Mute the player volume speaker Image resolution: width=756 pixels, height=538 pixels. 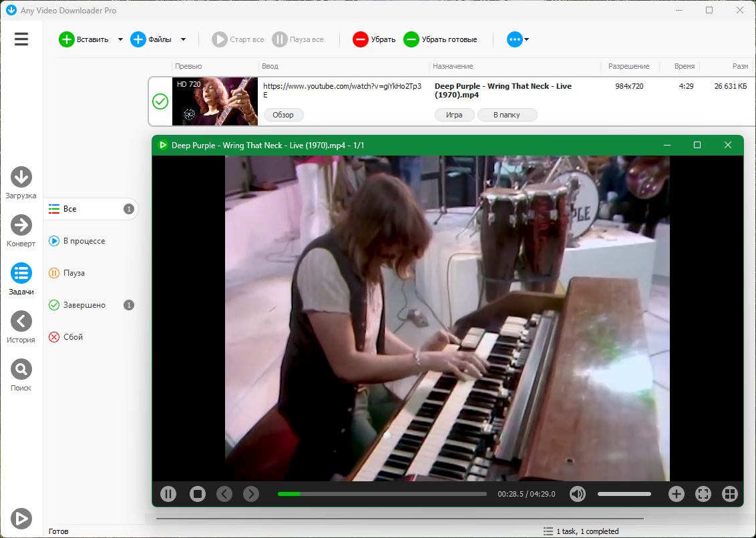click(578, 494)
